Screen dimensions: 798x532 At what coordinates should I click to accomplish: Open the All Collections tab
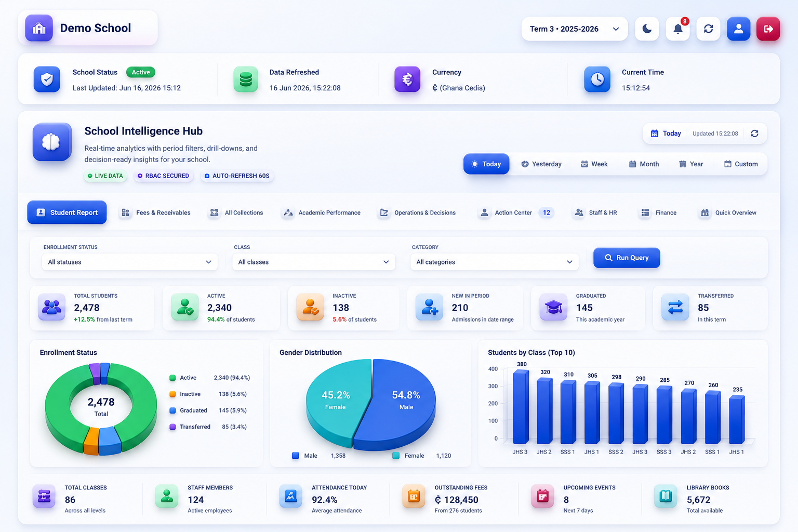[236, 213]
